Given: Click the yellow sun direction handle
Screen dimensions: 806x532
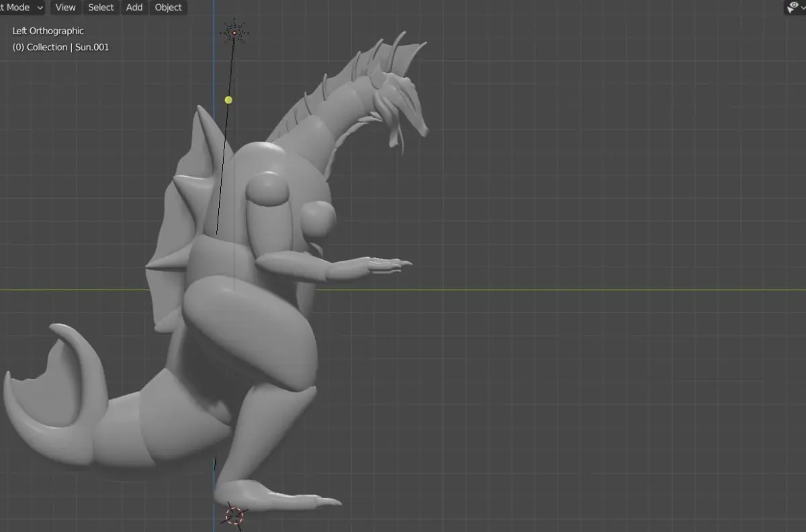Looking at the screenshot, I should tap(228, 100).
